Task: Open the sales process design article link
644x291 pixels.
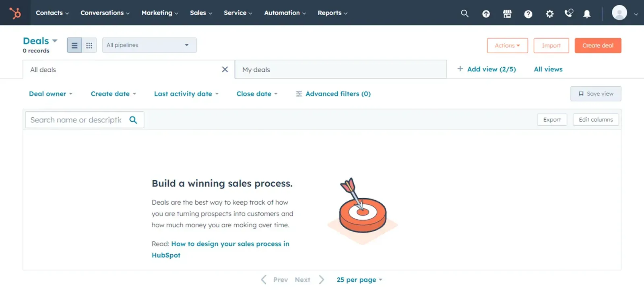Action: (x=221, y=249)
